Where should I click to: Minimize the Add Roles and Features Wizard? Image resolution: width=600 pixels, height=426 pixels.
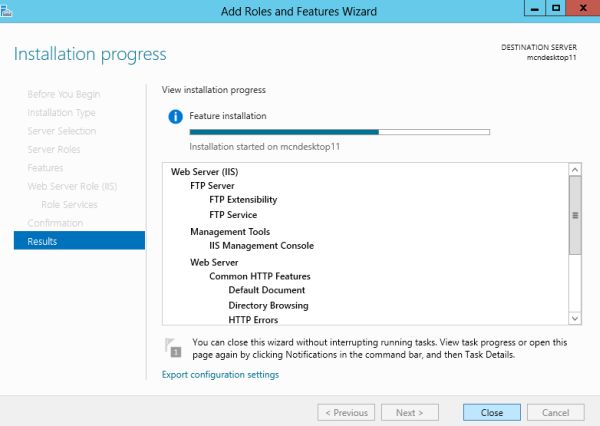pyautogui.click(x=535, y=8)
